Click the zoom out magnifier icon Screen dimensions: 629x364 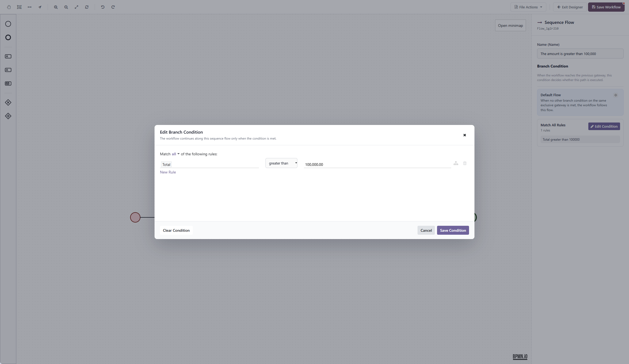pyautogui.click(x=66, y=7)
